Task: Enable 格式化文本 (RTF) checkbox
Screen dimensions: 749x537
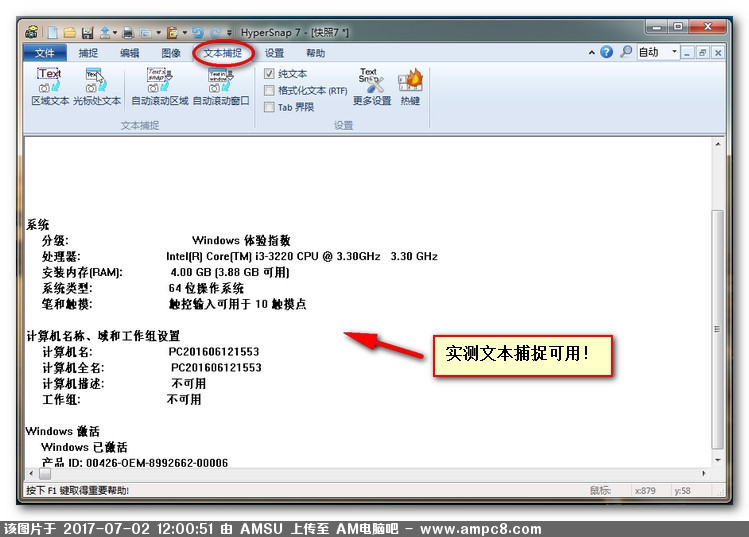Action: click(x=269, y=90)
